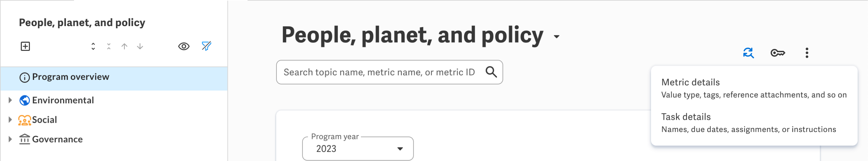Click the search topic name field
The width and height of the screenshot is (868, 161).
click(x=379, y=72)
